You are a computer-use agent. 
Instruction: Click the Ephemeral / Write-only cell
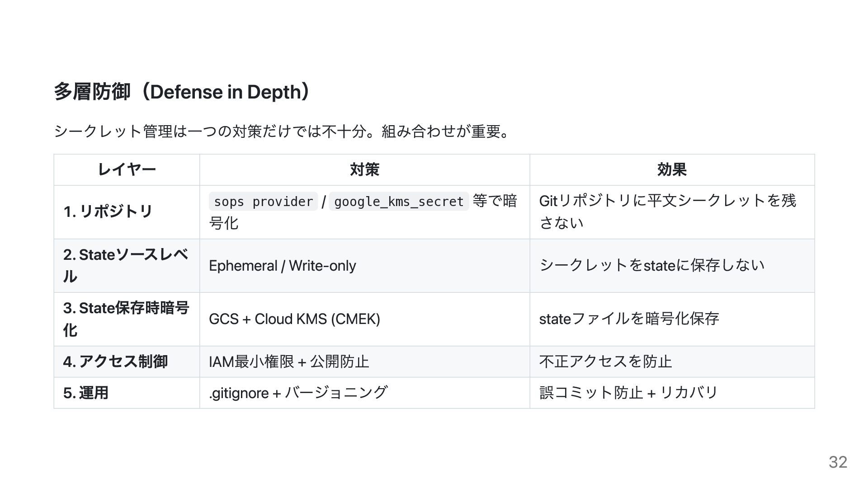(x=283, y=266)
